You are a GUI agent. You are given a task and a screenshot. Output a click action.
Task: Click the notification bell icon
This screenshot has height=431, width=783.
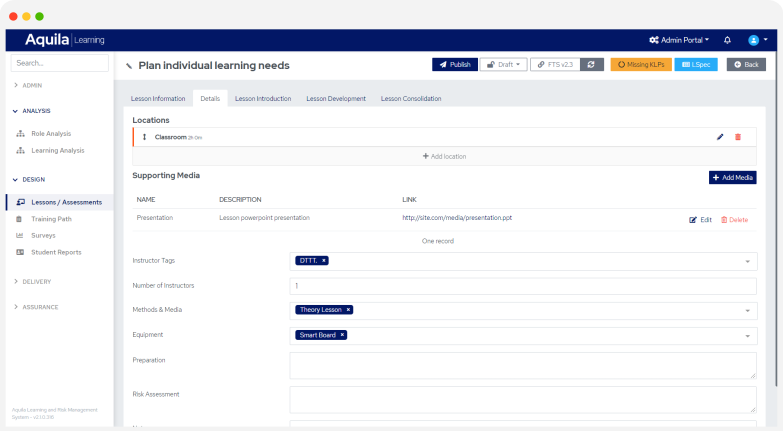(x=727, y=40)
